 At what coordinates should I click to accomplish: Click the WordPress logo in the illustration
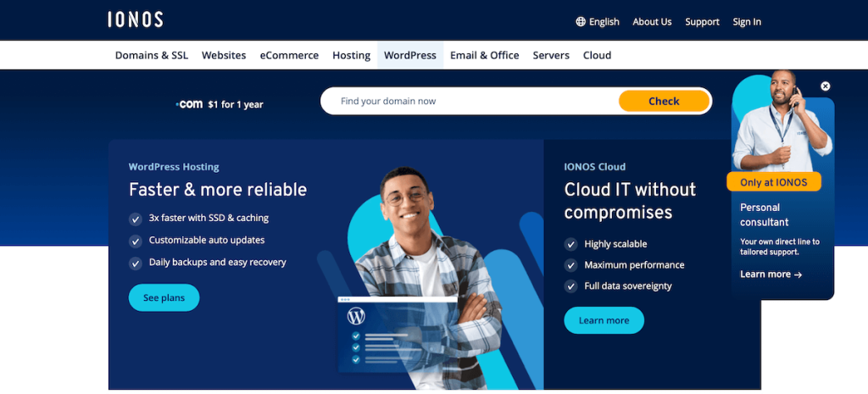coord(356,317)
